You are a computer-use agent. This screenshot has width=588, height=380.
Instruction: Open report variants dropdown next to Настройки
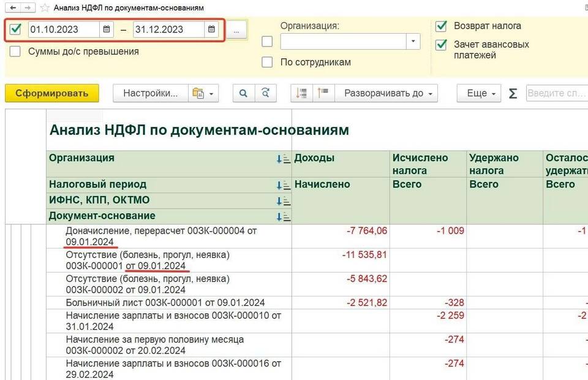pyautogui.click(x=204, y=93)
